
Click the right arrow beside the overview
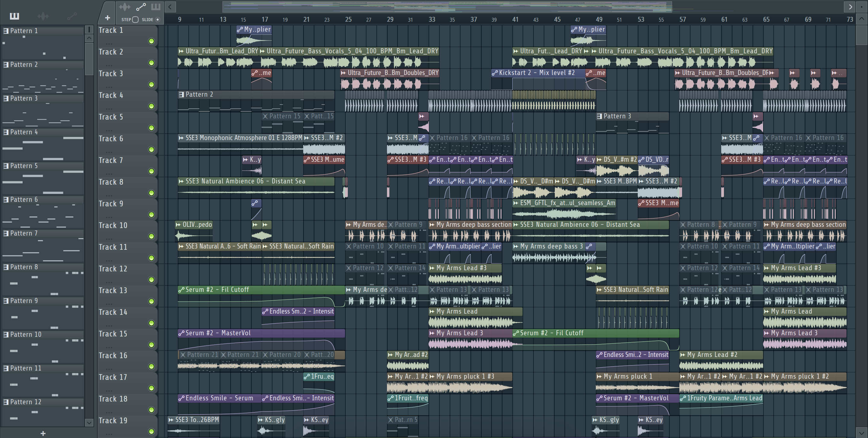[850, 6]
